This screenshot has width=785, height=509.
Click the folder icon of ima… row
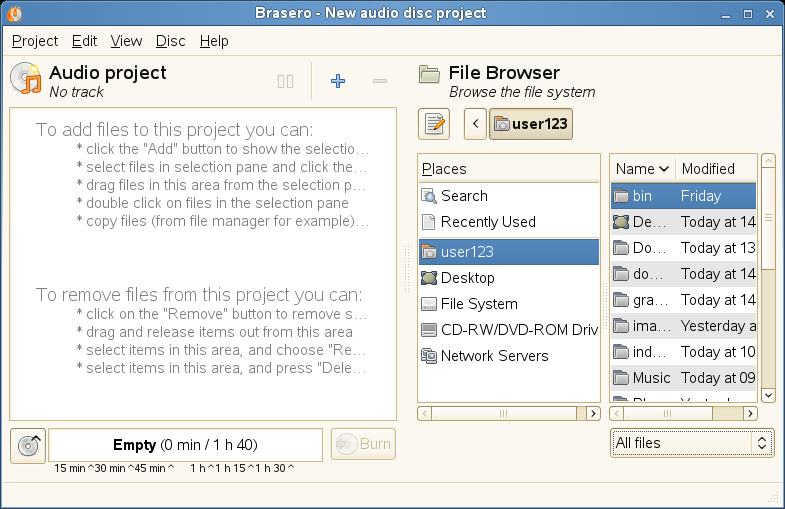(x=621, y=326)
